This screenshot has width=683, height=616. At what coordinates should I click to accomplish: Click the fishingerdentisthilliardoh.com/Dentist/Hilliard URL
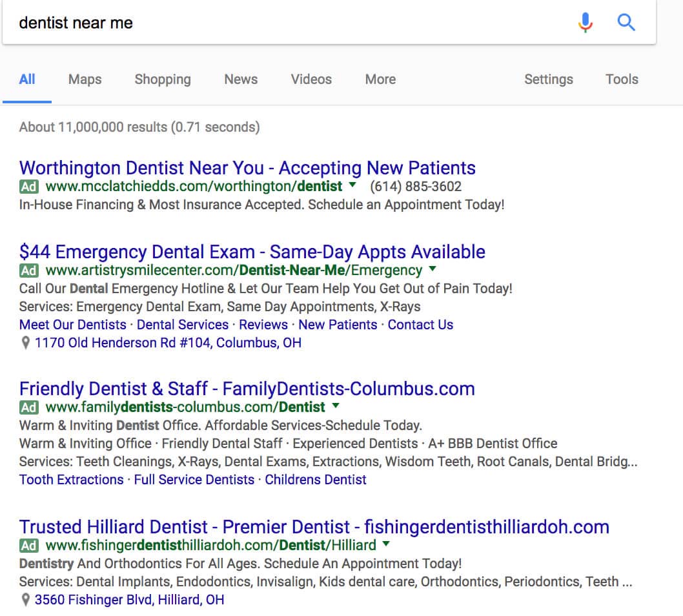coord(211,546)
